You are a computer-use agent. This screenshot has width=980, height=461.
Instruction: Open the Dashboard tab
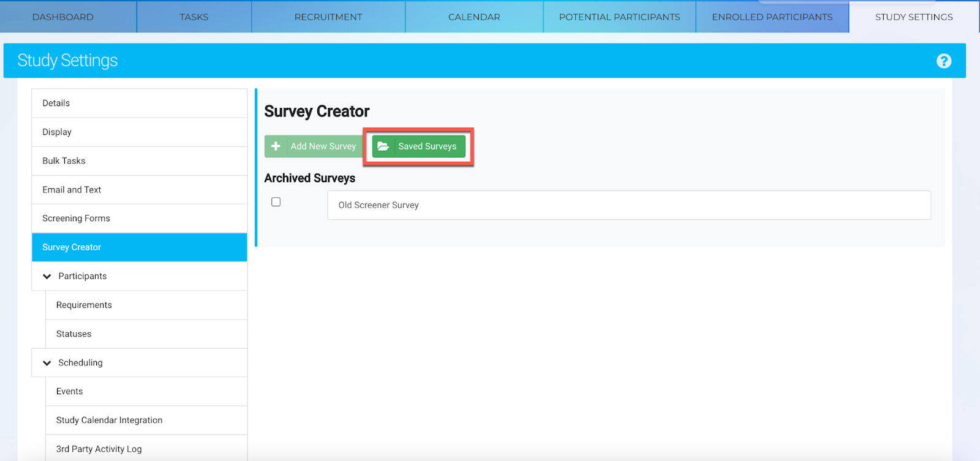coord(63,17)
